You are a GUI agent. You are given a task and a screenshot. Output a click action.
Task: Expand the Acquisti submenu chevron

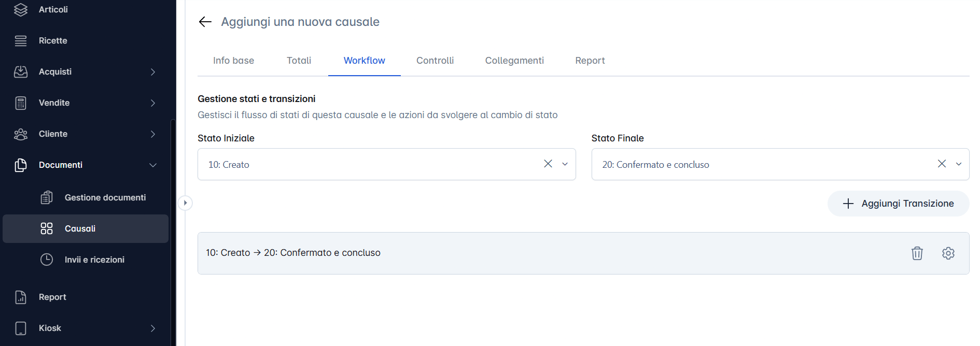click(x=153, y=71)
